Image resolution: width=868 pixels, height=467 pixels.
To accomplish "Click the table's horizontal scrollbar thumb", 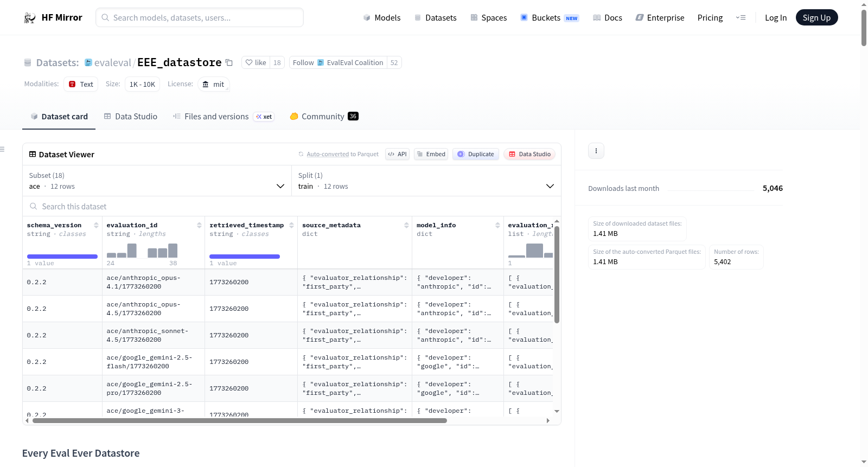I will click(239, 420).
